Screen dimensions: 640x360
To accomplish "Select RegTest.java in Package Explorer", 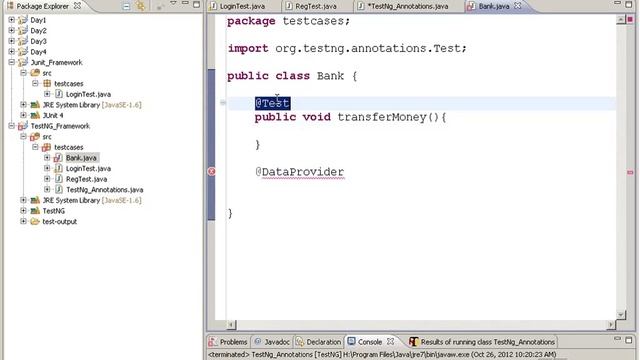I will tap(86, 179).
